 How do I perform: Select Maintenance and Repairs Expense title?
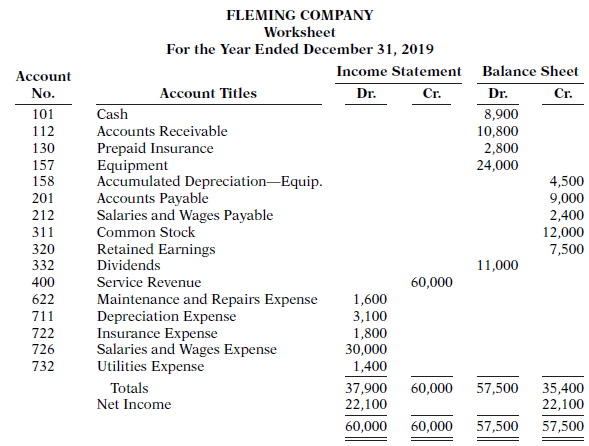[x=207, y=299]
